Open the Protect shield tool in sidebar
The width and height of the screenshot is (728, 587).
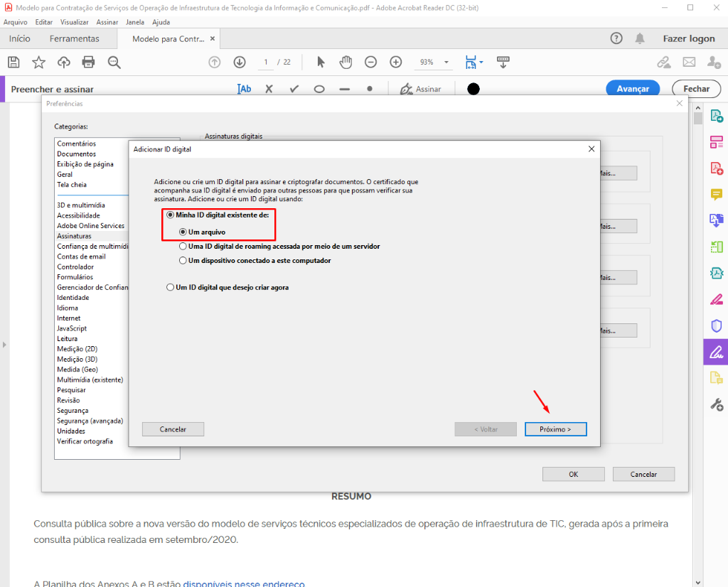[x=716, y=325]
